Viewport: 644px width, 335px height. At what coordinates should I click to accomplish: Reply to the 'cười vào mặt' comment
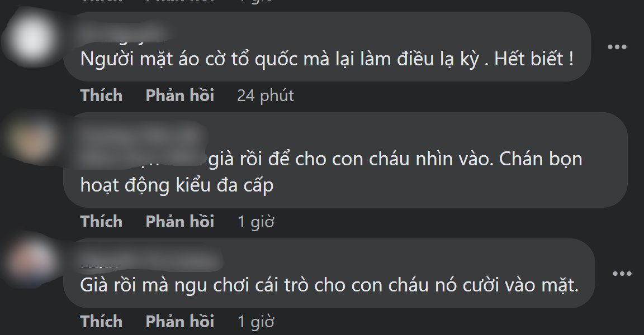tap(180, 322)
